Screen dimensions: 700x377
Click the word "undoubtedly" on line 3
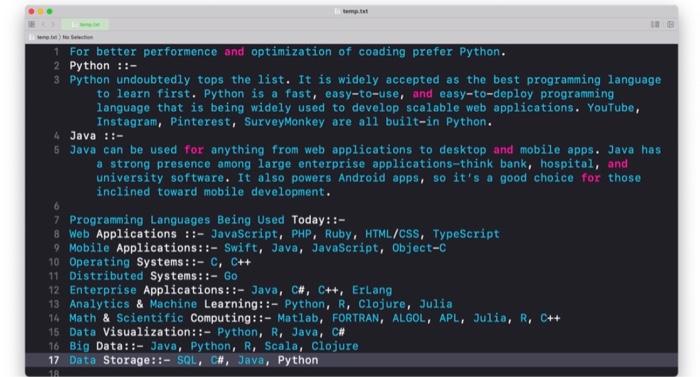[x=153, y=80]
